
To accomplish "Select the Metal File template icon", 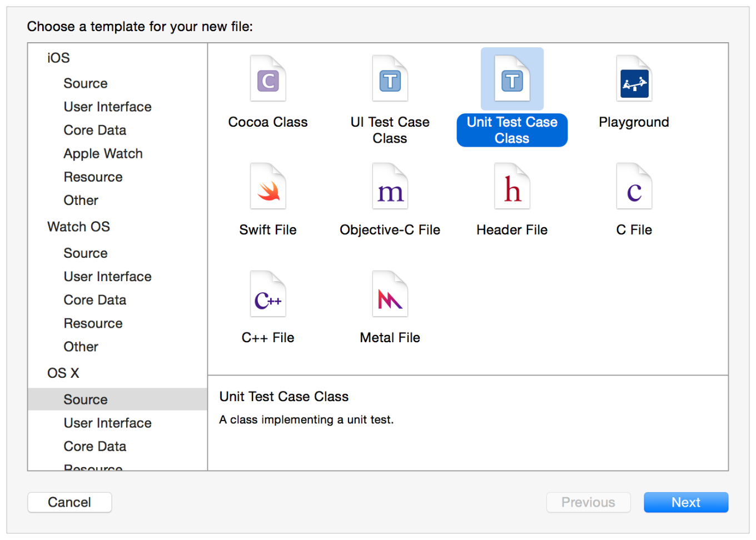I will pos(390,294).
